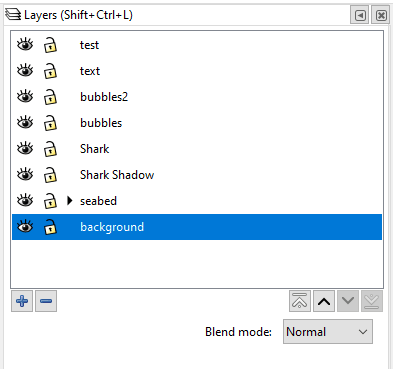The width and height of the screenshot is (393, 369).
Task: Lock the test layer
Action: point(50,45)
